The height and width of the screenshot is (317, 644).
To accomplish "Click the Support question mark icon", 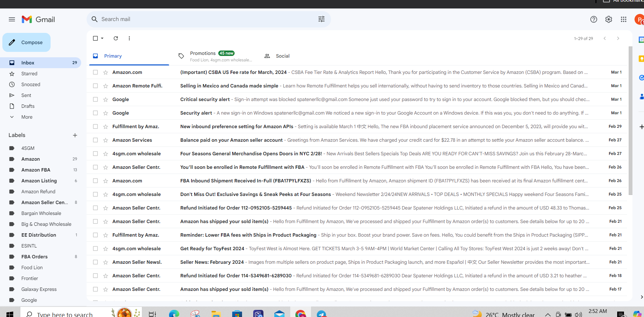I will pyautogui.click(x=594, y=19).
